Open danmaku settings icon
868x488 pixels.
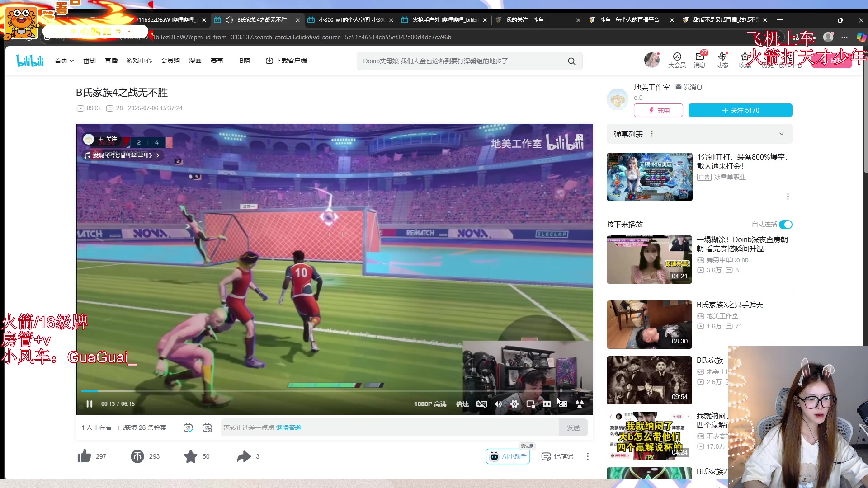(207, 427)
